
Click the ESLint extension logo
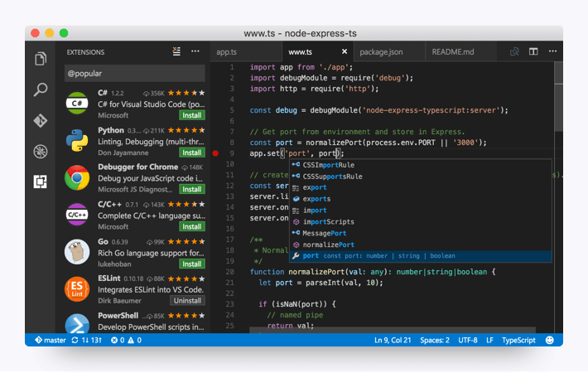pyautogui.click(x=77, y=289)
